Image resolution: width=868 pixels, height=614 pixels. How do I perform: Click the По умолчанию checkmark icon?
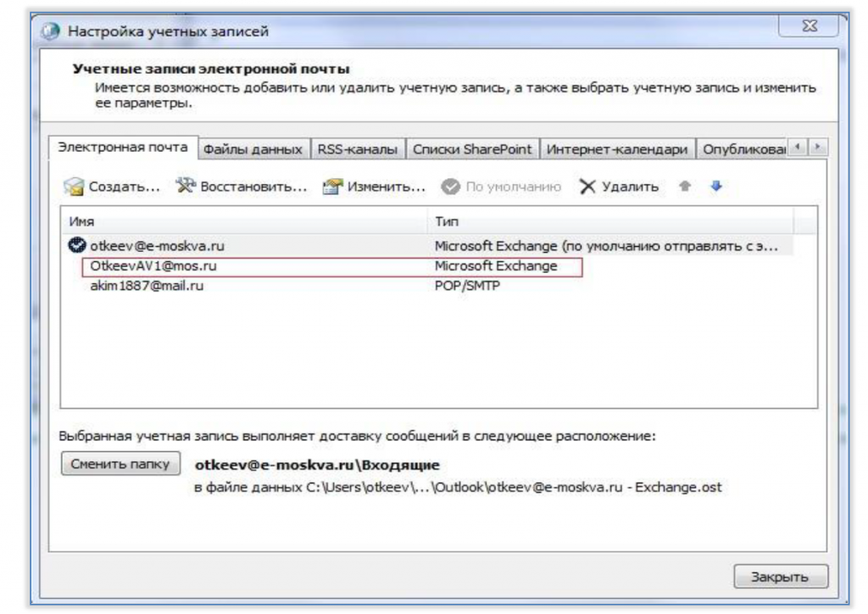point(449,187)
